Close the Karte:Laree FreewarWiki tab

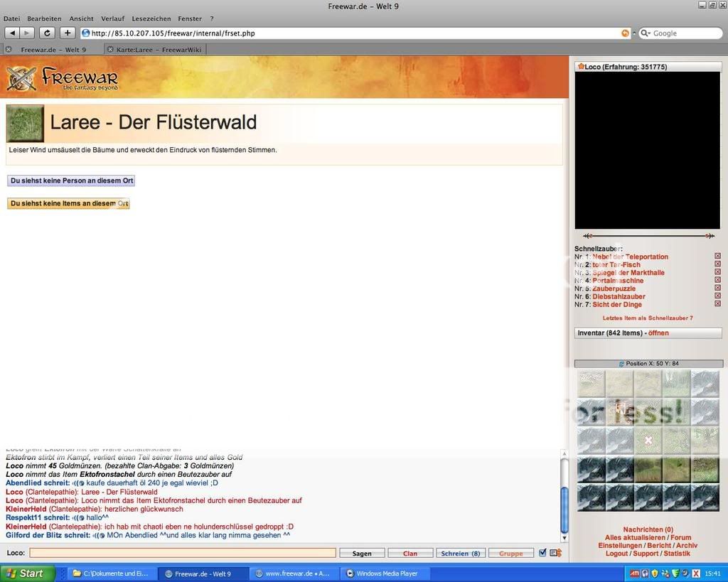[x=110, y=49]
